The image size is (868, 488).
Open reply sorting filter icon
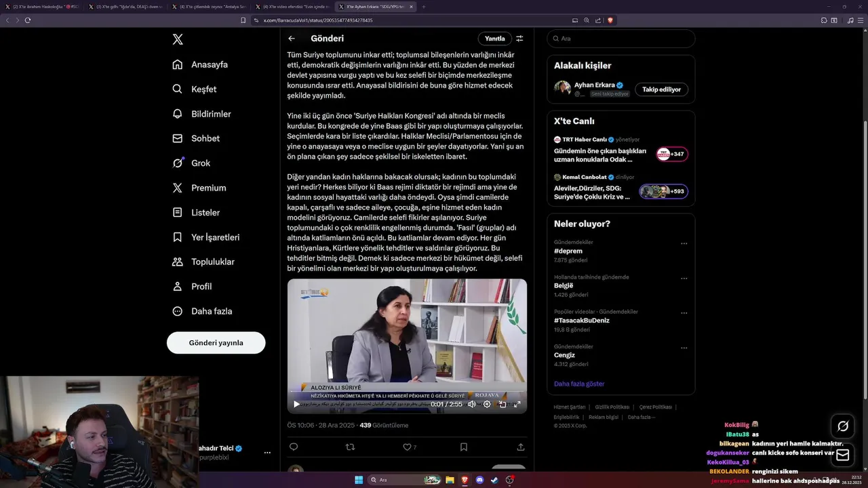point(519,39)
